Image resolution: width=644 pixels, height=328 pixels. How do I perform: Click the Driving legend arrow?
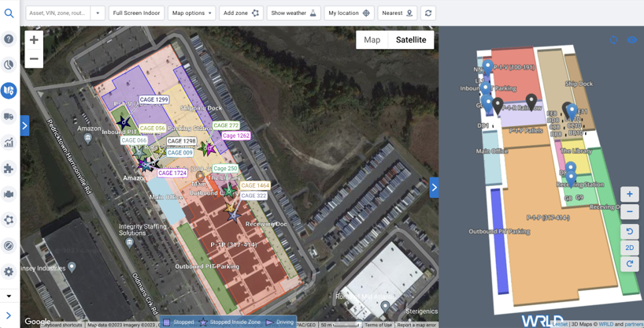(270, 322)
